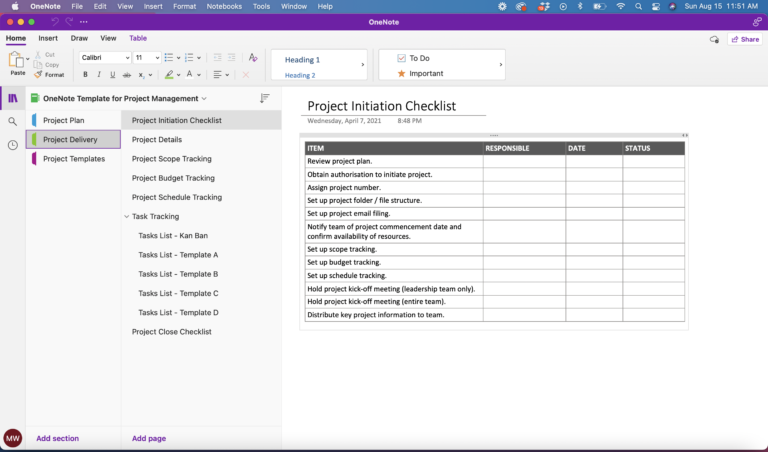Open the Insert ribbon tab
This screenshot has width=768, height=452.
(48, 38)
